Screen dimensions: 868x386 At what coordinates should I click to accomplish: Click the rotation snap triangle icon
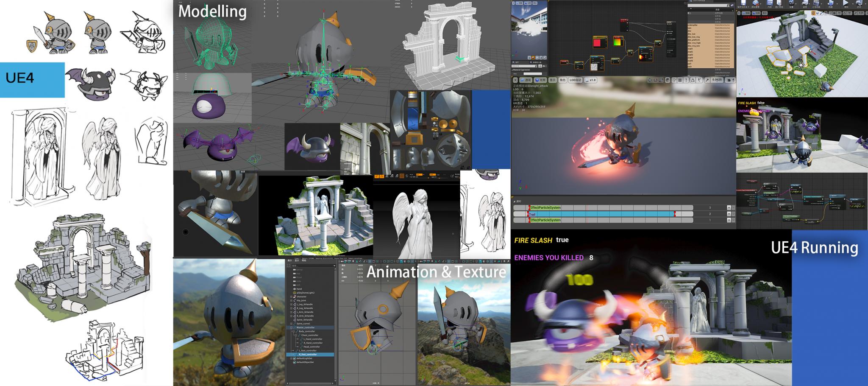(693, 80)
